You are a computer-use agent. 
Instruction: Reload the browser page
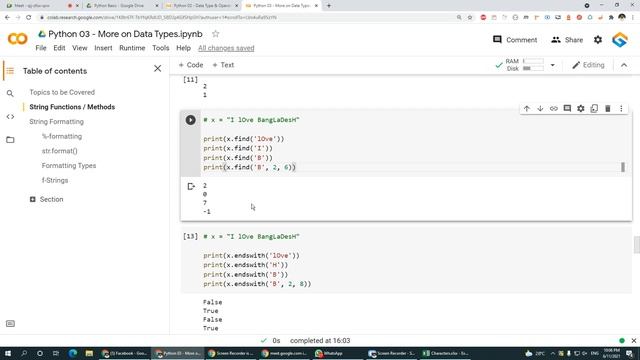(28, 18)
